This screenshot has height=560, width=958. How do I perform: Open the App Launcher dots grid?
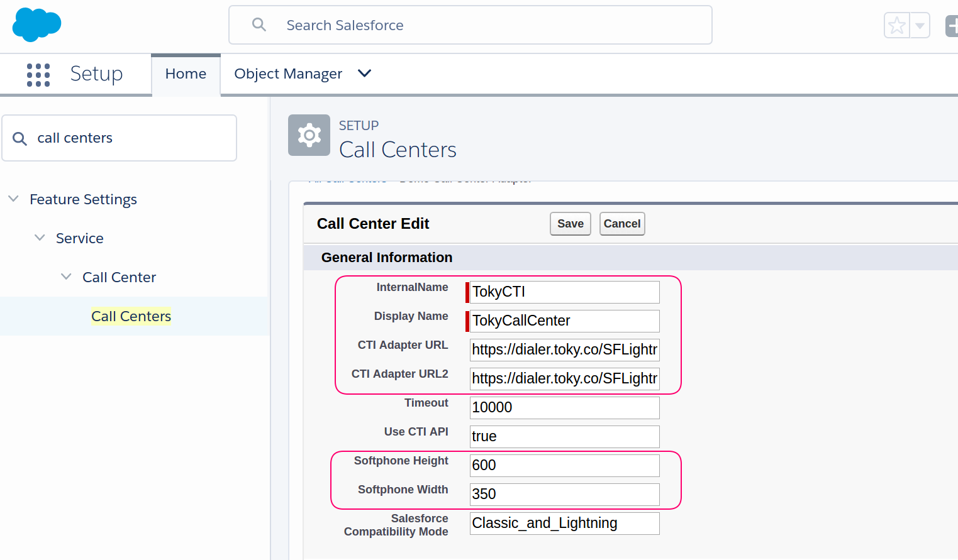tap(38, 74)
